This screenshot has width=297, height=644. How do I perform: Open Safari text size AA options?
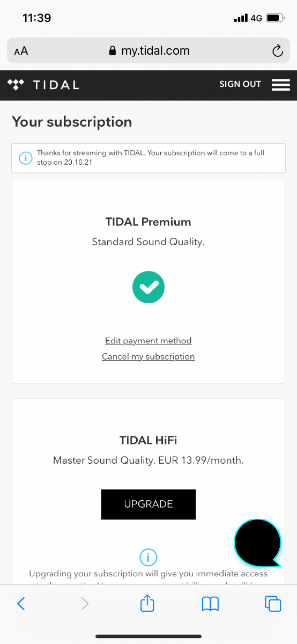click(21, 52)
